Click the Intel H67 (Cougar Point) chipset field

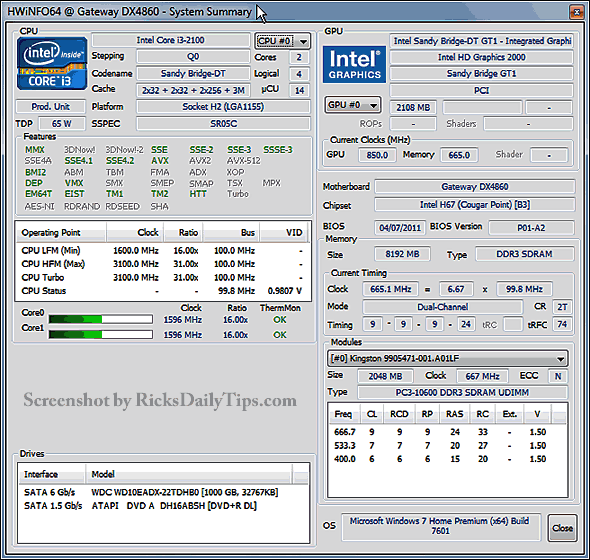pyautogui.click(x=475, y=205)
